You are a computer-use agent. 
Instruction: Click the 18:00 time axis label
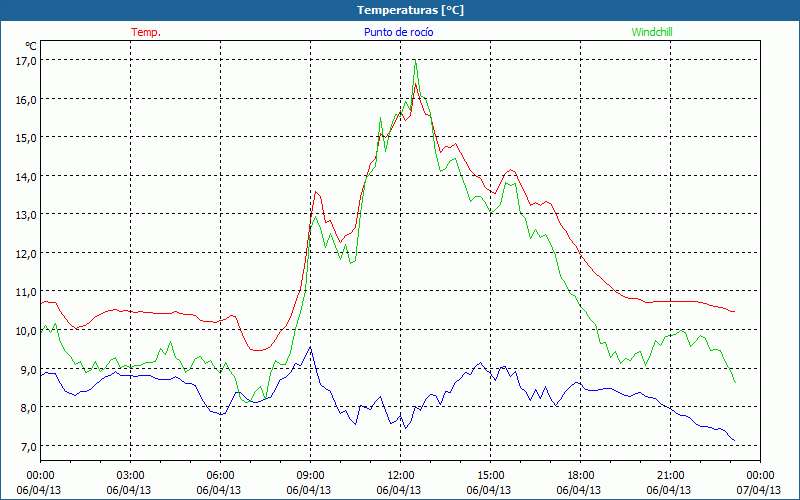580,476
